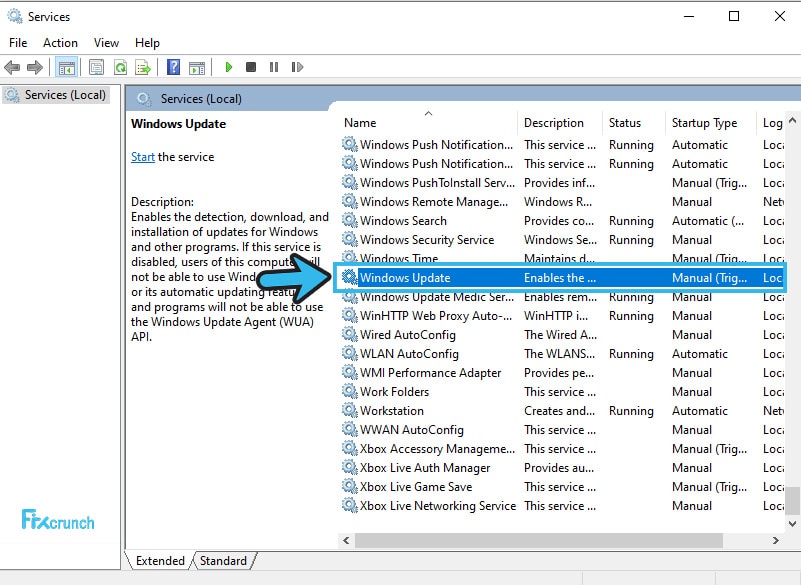Click the Stop Service square icon
The image size is (801, 585).
click(x=251, y=67)
